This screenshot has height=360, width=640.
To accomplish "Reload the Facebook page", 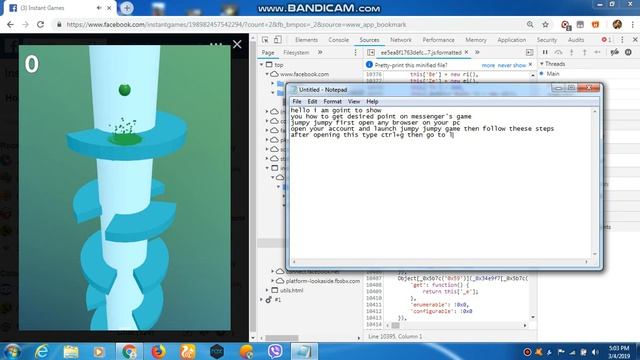I will tap(40, 24).
